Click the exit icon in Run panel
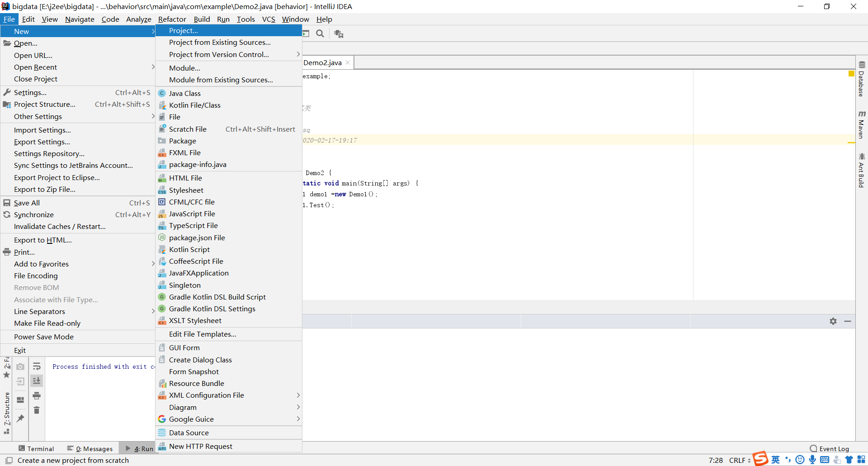 pos(20,381)
